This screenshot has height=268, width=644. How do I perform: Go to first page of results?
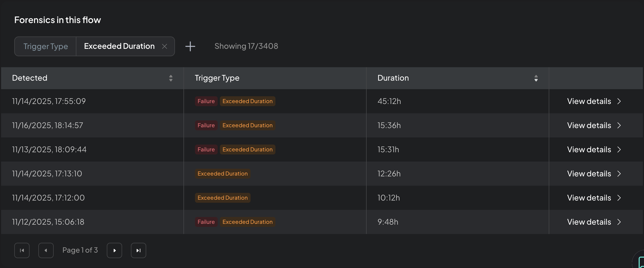tap(22, 250)
